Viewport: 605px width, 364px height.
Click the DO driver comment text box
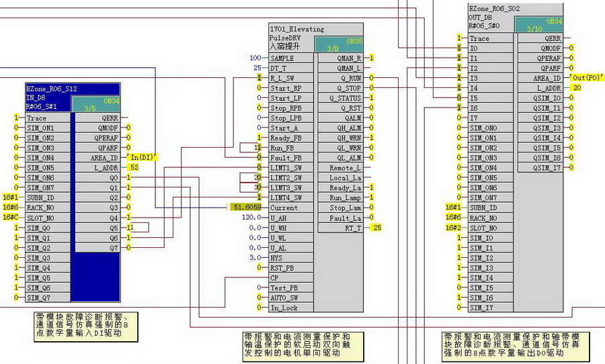point(512,347)
